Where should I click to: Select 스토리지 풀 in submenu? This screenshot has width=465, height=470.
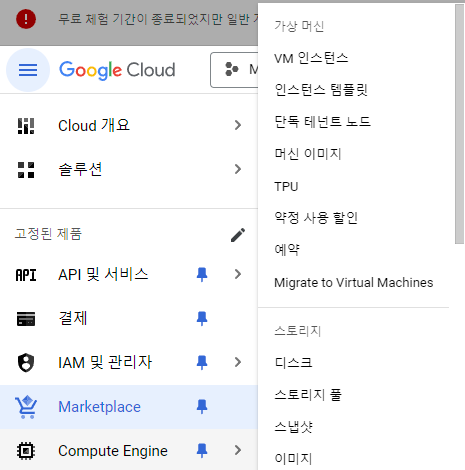pos(308,394)
